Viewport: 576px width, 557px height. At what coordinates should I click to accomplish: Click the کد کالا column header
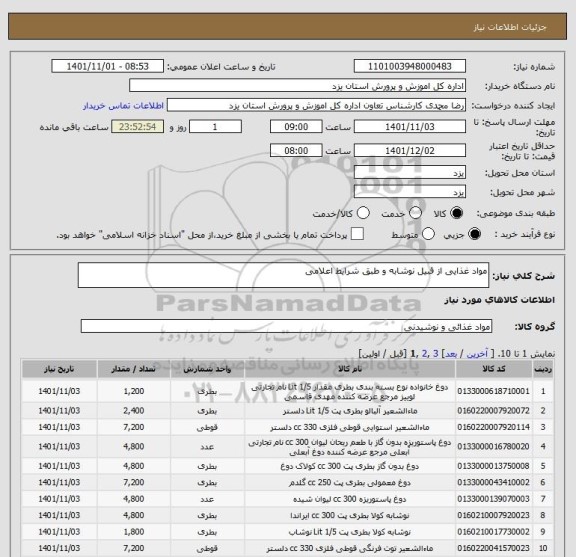point(494,369)
